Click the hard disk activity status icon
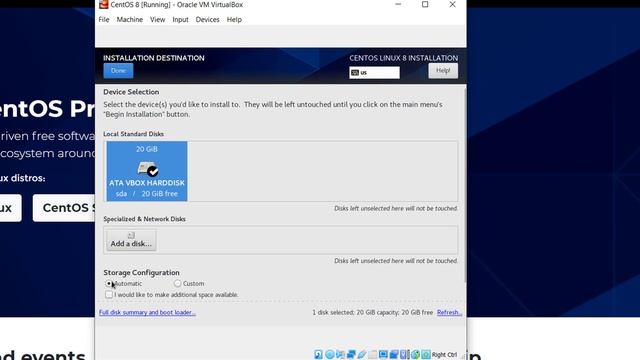This screenshot has width=640, height=360. pyautogui.click(x=318, y=354)
